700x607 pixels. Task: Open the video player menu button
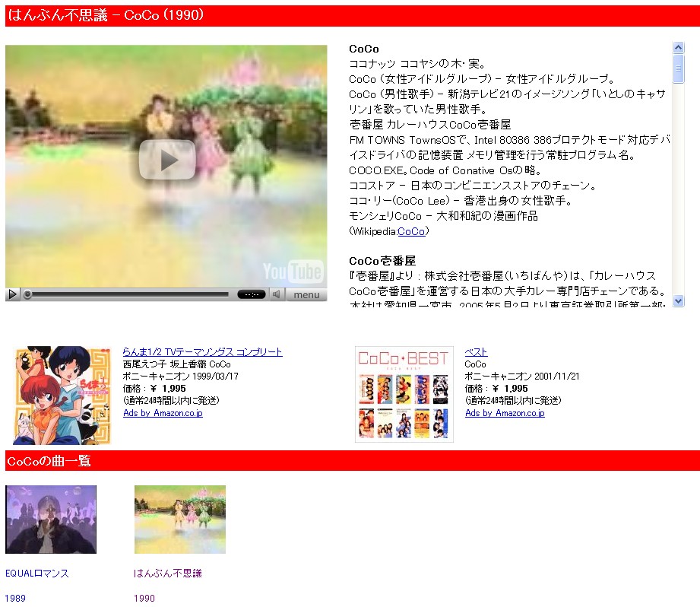click(306, 295)
